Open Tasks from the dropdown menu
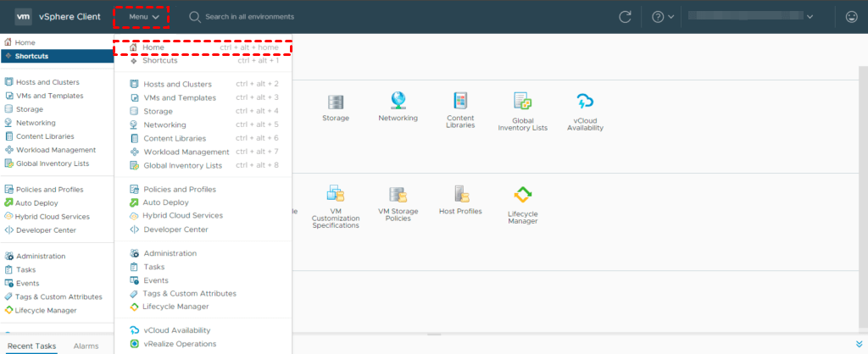Screen dimensions: 868x354 [203, 267]
